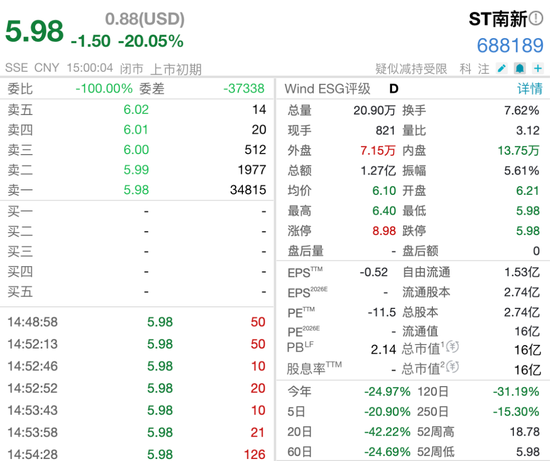This screenshot has height=461, width=550.
Task: Click the 注 tag label
Action: [483, 69]
